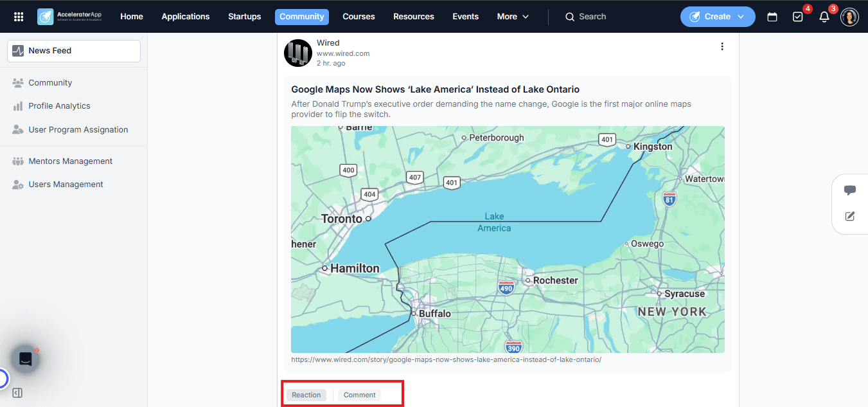Go to the Home tab
This screenshot has height=407, width=868.
(x=132, y=17)
